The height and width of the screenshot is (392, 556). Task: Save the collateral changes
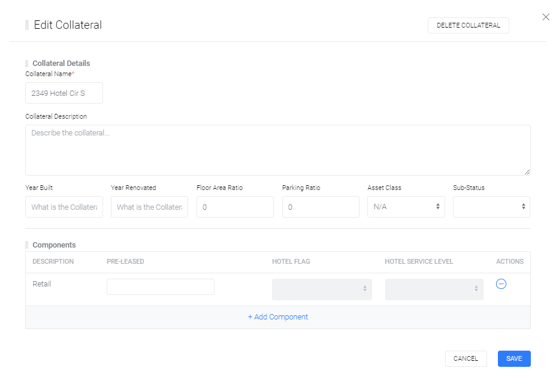514,358
